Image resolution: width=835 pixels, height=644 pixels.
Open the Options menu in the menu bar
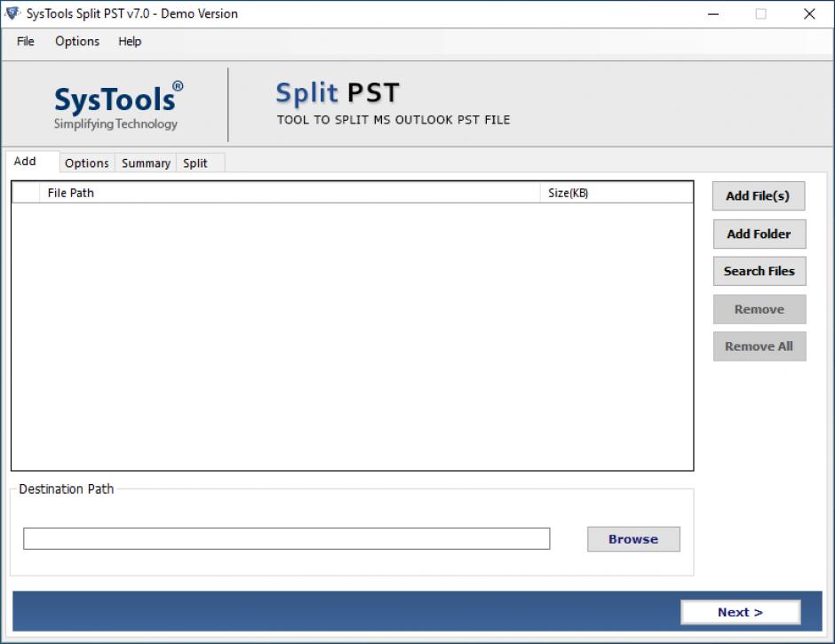[77, 42]
